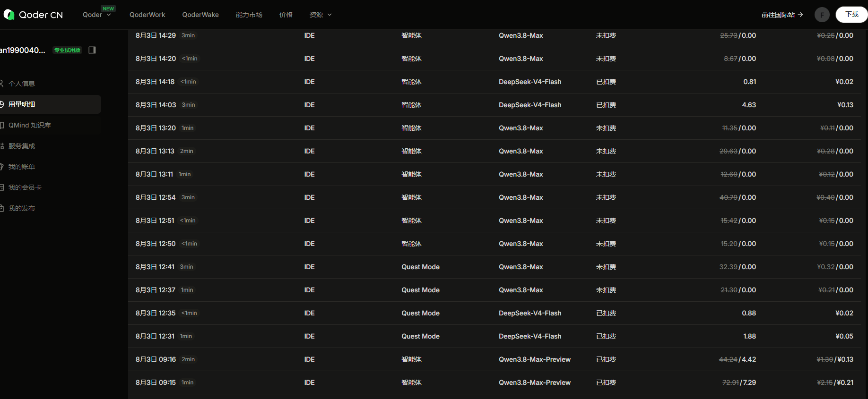Select the 8月3日 12:31 timestamp
The width and height of the screenshot is (868, 399).
155,336
